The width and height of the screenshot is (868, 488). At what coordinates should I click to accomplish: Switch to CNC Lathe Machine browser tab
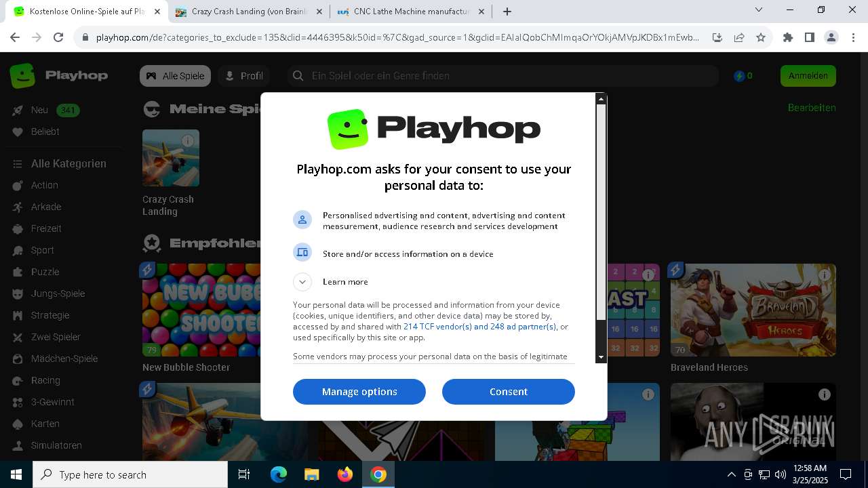[x=412, y=12]
